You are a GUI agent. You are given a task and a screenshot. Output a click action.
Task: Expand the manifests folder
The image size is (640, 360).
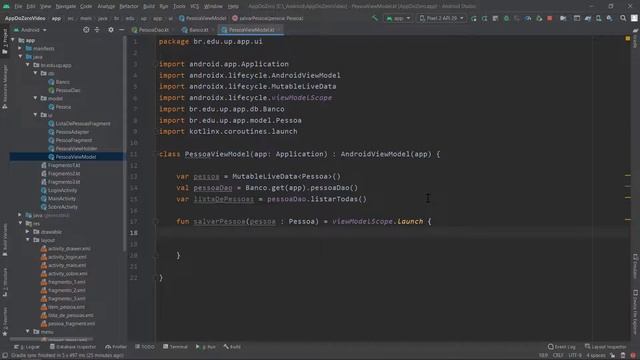point(20,48)
